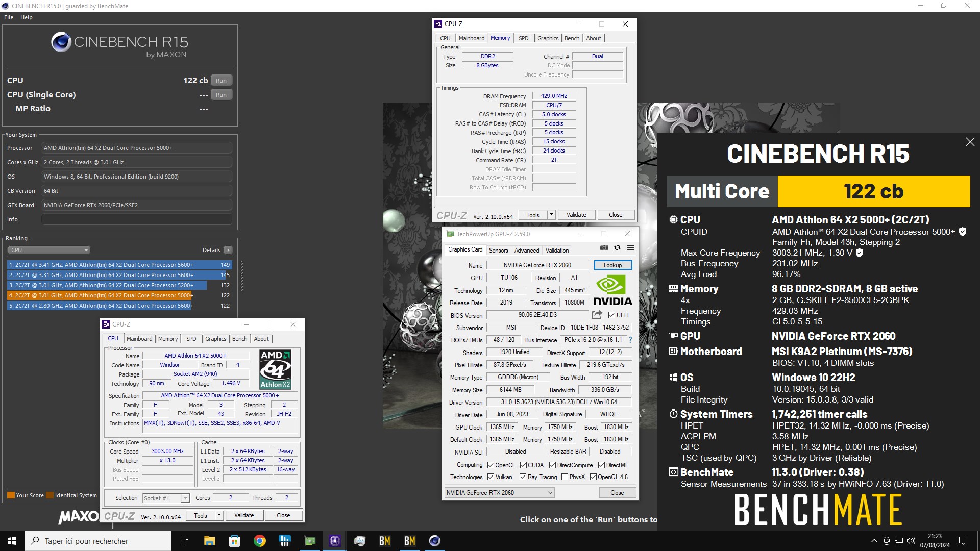Toggle the OpenGL 4.6 checkbox
The image size is (980, 551).
[x=593, y=477]
